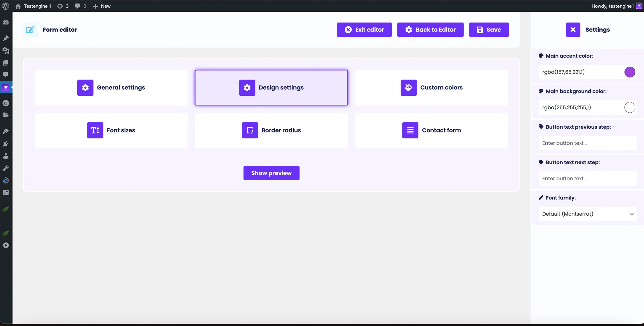Screen dimensions: 644x326
Task: Click the Form editor pencil icon
Action: click(x=30, y=30)
